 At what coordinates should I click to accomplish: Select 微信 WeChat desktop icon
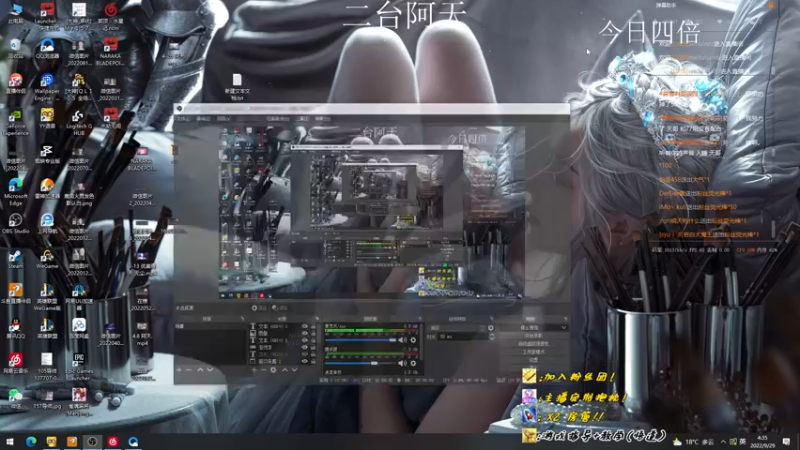click(15, 399)
